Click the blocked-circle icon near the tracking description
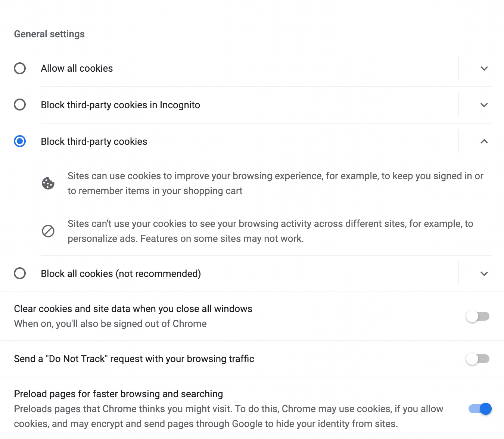 pyautogui.click(x=48, y=231)
